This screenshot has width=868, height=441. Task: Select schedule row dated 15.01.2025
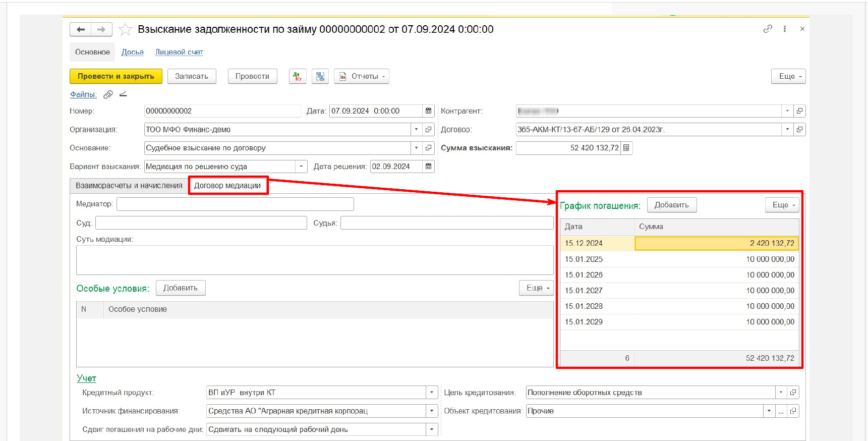pyautogui.click(x=679, y=259)
